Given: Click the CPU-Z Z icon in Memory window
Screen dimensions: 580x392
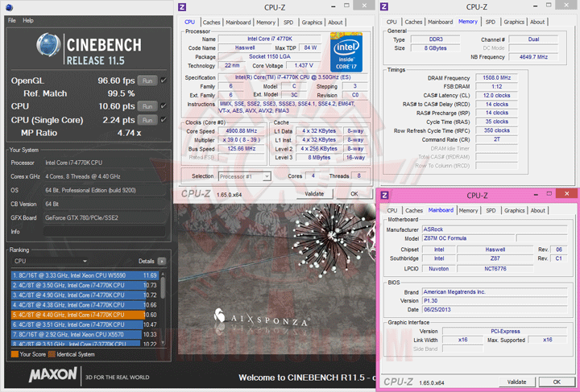Looking at the screenshot, I should click(x=384, y=6).
